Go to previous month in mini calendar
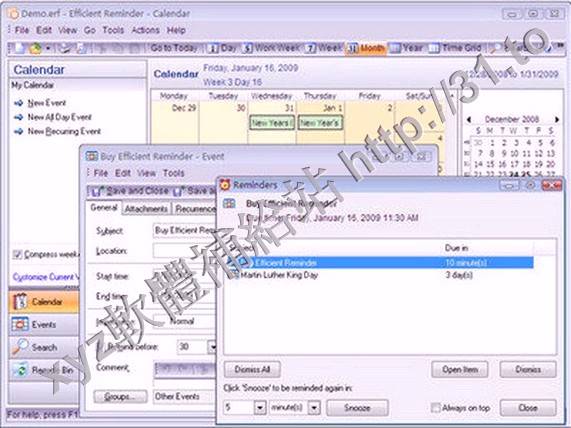571x428 pixels. click(x=469, y=119)
